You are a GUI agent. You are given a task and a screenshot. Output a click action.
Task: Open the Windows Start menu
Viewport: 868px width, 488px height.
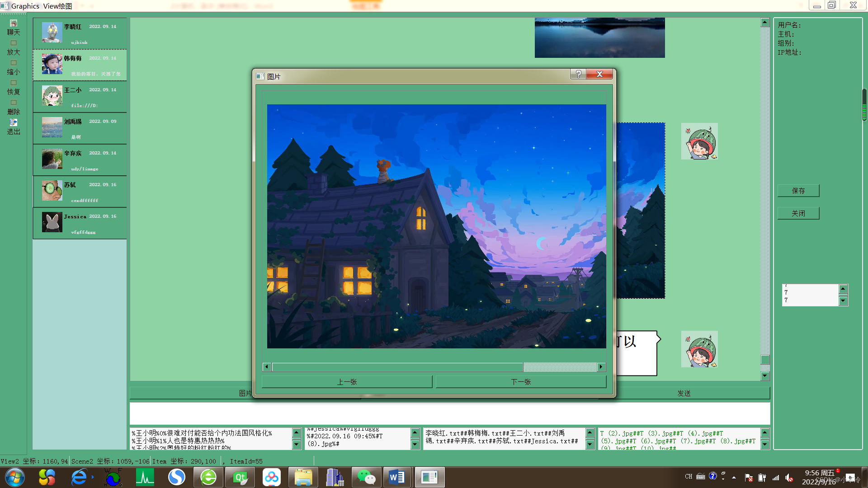(x=15, y=477)
